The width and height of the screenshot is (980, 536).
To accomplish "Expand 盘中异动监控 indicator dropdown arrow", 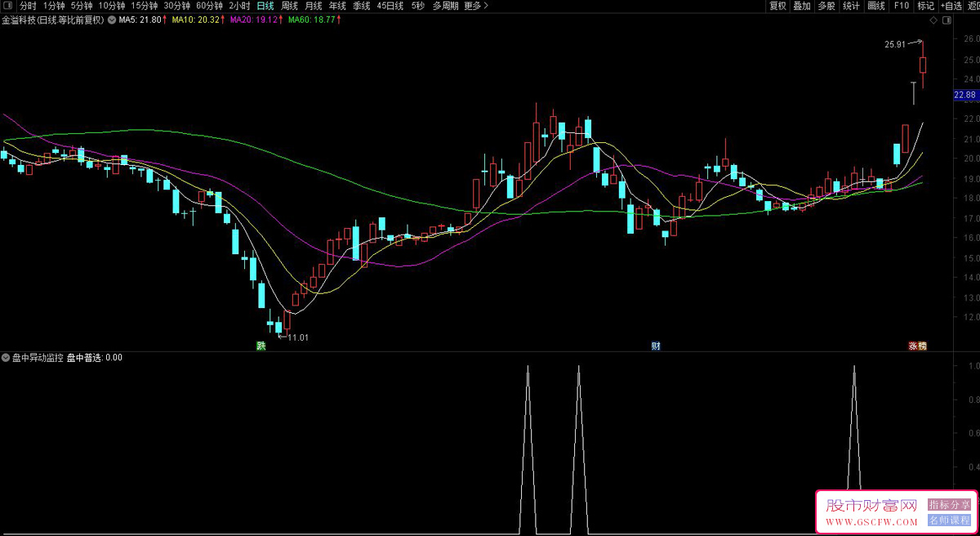I will [x=7, y=357].
